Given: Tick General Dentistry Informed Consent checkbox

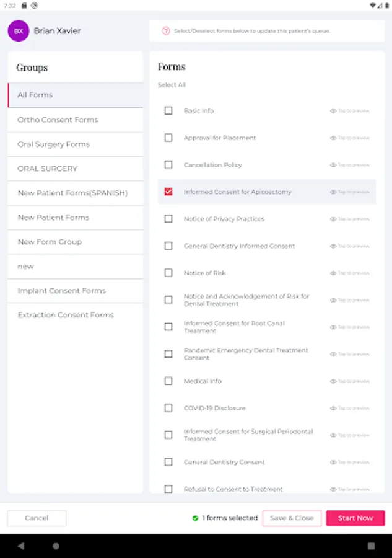Looking at the screenshot, I should pyautogui.click(x=168, y=246).
